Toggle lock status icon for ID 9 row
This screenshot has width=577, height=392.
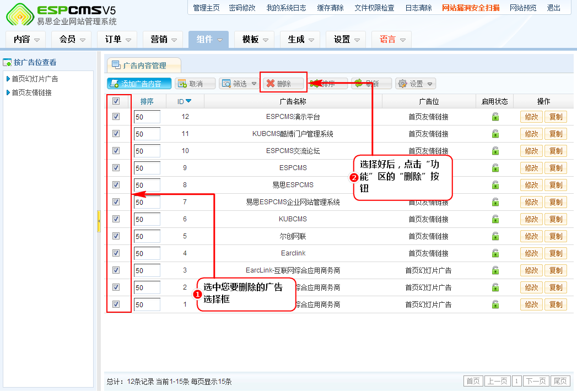click(x=495, y=168)
